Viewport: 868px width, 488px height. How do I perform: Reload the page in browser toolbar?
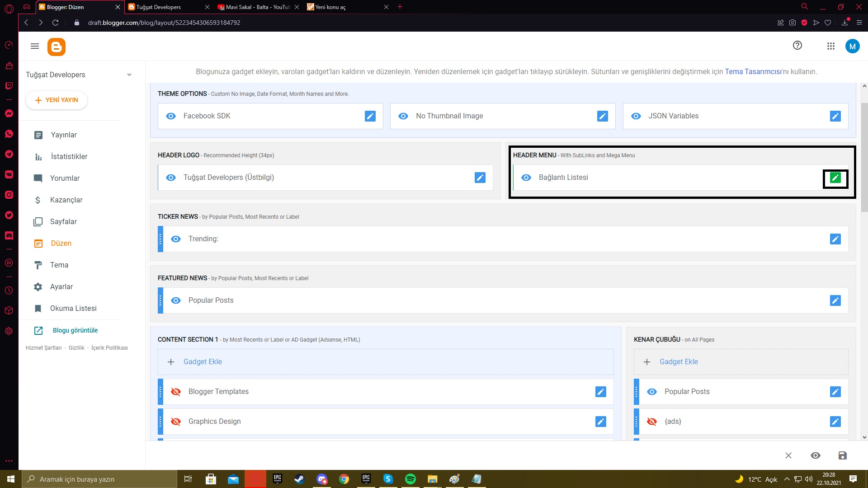click(55, 23)
